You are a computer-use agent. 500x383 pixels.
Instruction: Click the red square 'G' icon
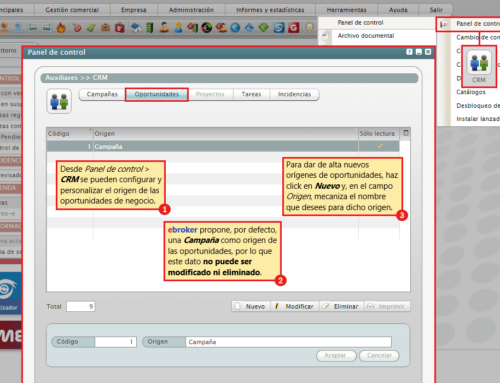point(294,27)
